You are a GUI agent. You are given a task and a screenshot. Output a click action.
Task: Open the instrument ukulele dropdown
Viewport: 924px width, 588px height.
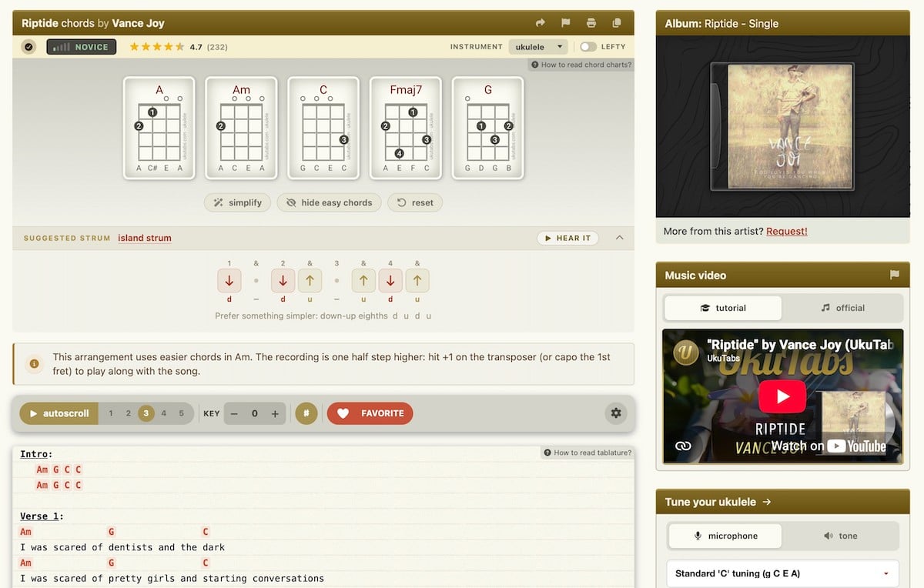538,47
